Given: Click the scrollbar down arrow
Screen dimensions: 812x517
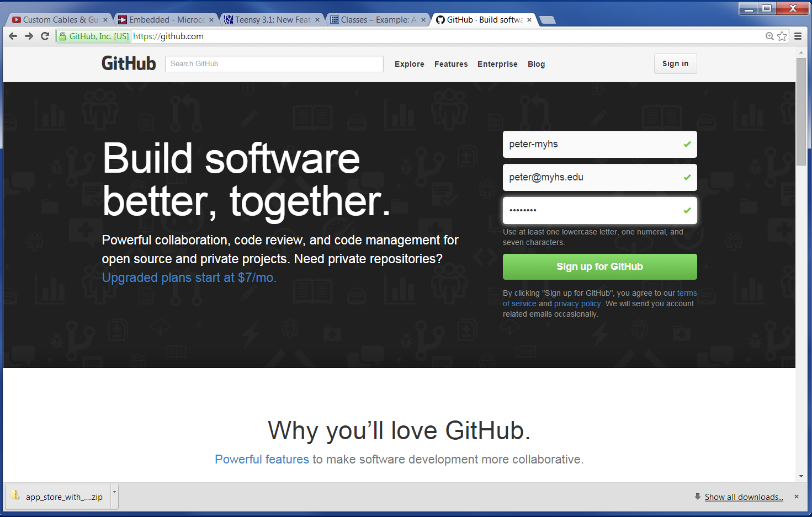Looking at the screenshot, I should tap(801, 476).
